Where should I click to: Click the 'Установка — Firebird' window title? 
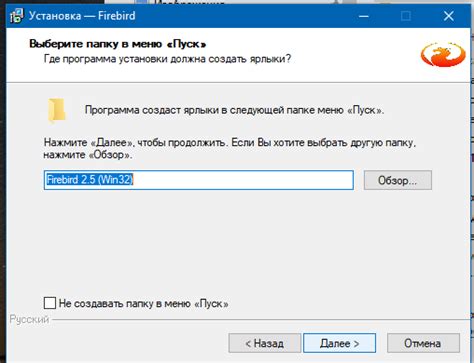tap(82, 16)
